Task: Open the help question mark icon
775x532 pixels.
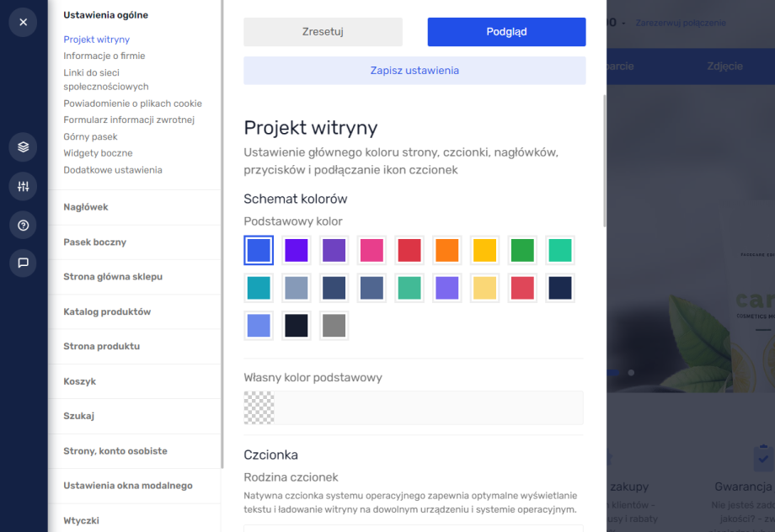Action: coord(23,225)
